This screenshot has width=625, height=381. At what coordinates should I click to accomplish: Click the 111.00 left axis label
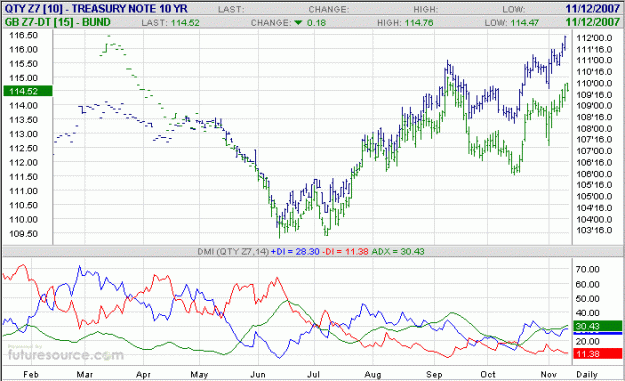point(23,191)
